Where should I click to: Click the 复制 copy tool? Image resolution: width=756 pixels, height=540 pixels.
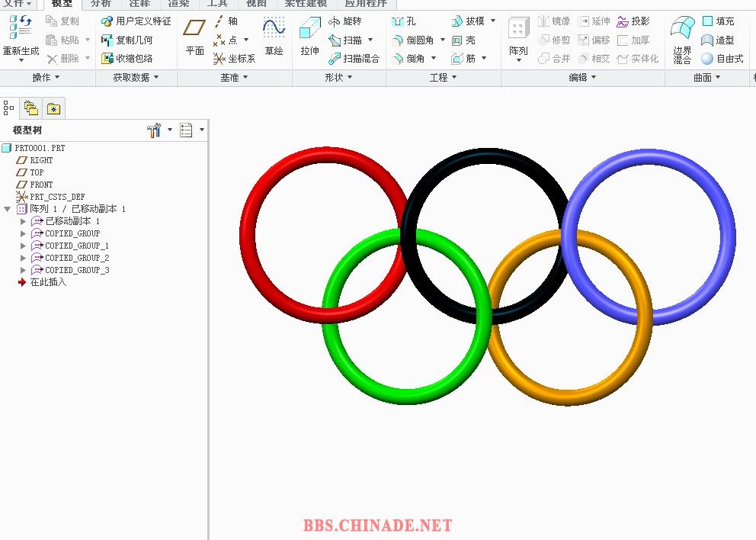pos(62,21)
